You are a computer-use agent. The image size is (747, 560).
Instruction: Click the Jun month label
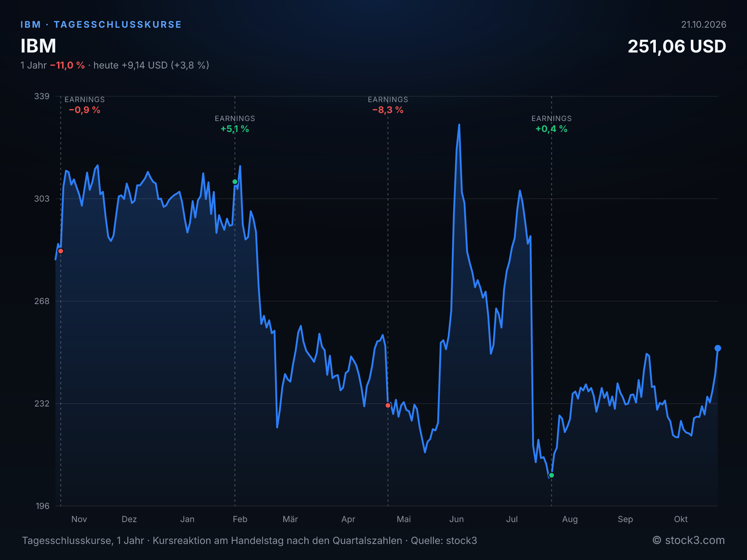(457, 519)
